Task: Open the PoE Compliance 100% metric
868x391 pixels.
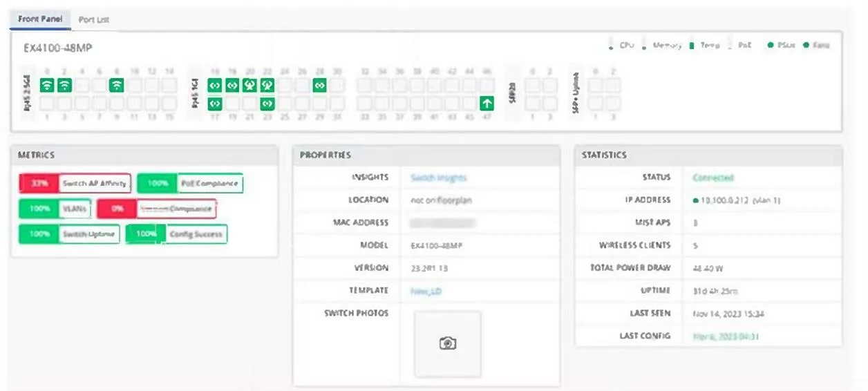Action: tap(190, 183)
